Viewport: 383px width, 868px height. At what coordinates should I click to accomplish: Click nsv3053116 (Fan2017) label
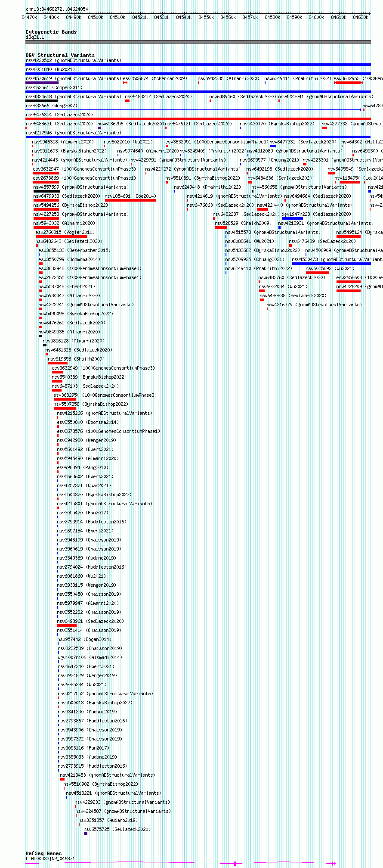(83, 748)
